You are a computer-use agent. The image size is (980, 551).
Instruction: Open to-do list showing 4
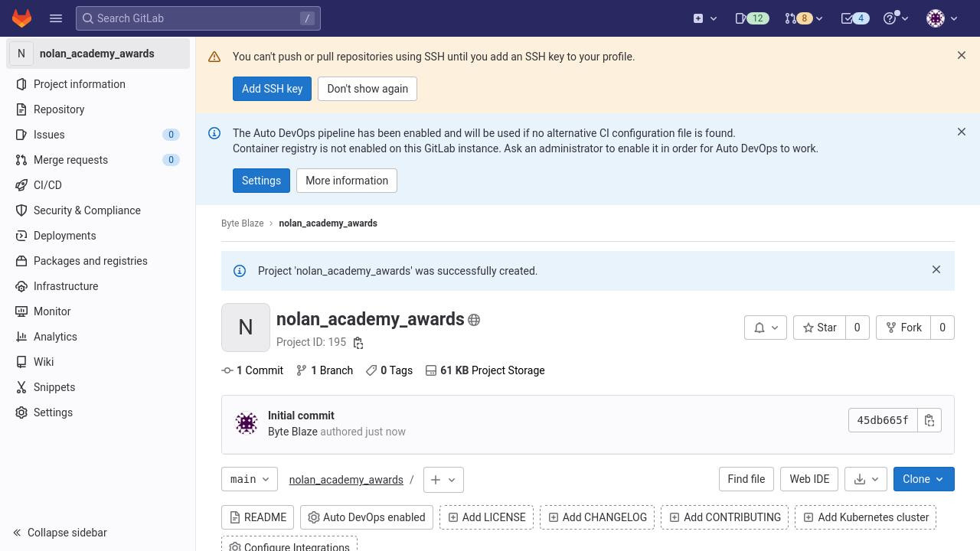[855, 18]
